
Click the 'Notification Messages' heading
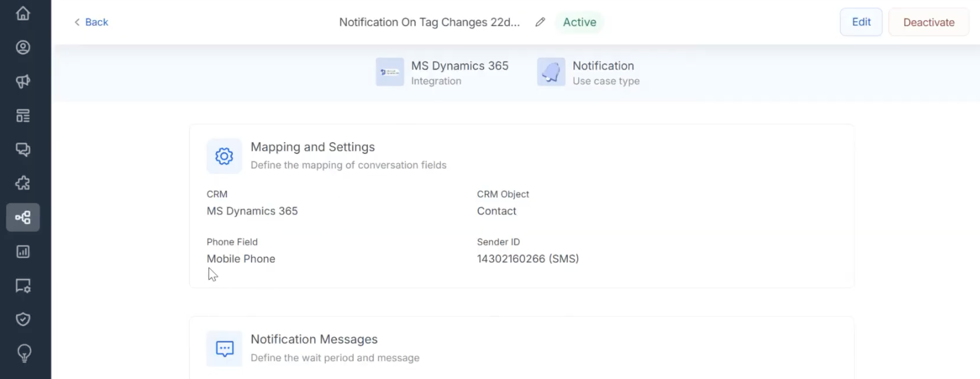coord(314,339)
